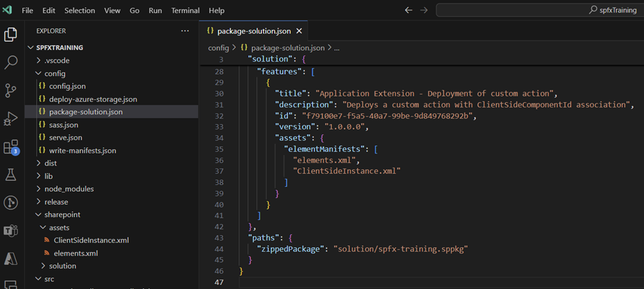Open the Terminal menu
Viewport: 644px width, 289px height.
pyautogui.click(x=185, y=11)
